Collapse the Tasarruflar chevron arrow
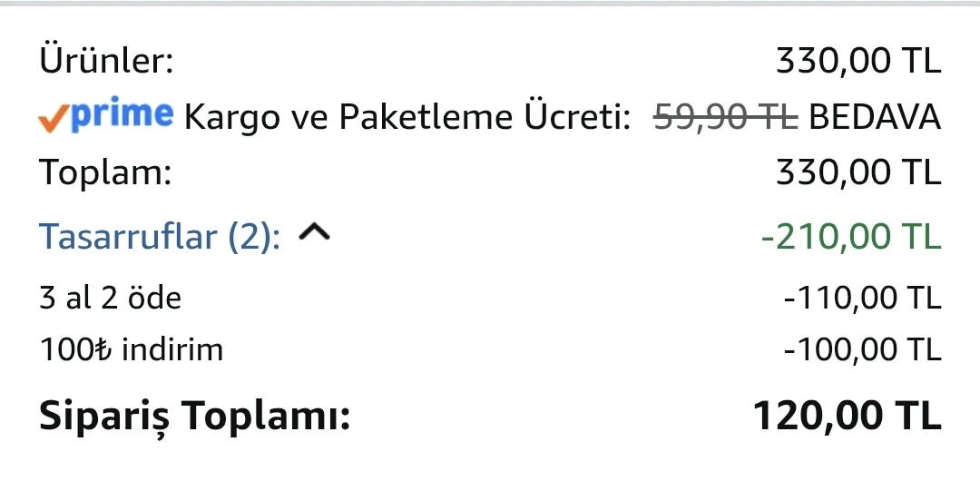This screenshot has width=980, height=481. pyautogui.click(x=314, y=232)
